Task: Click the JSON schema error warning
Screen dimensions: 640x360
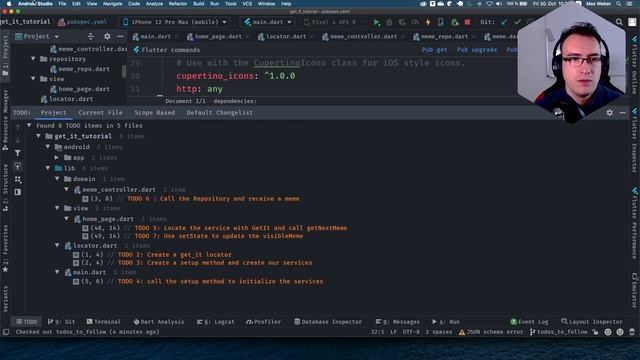Action: click(491, 332)
